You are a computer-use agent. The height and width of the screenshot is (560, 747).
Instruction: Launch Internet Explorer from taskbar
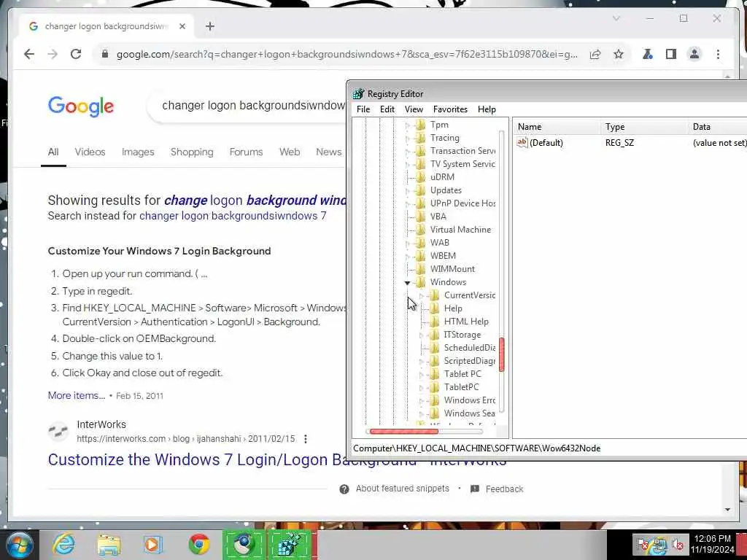click(63, 544)
